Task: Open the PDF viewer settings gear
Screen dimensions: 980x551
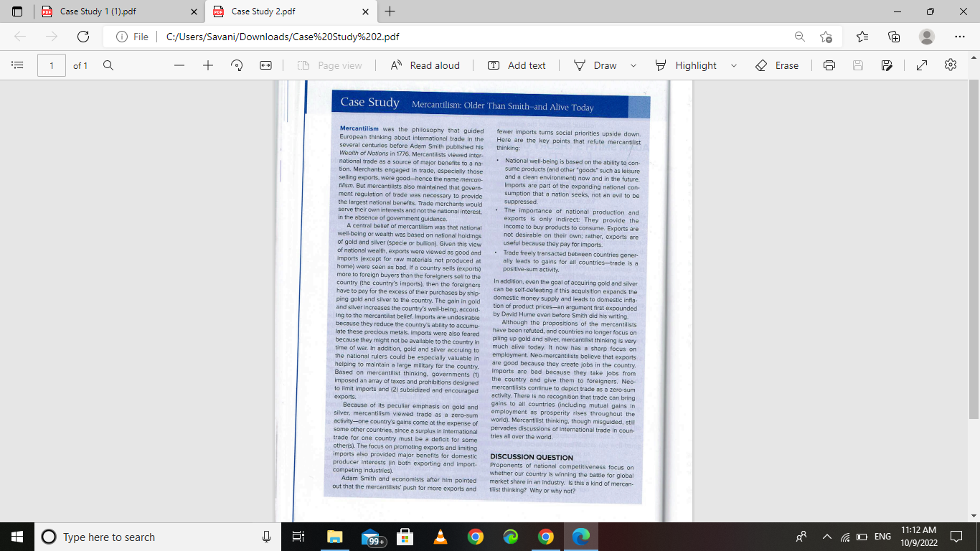Action: click(x=950, y=65)
